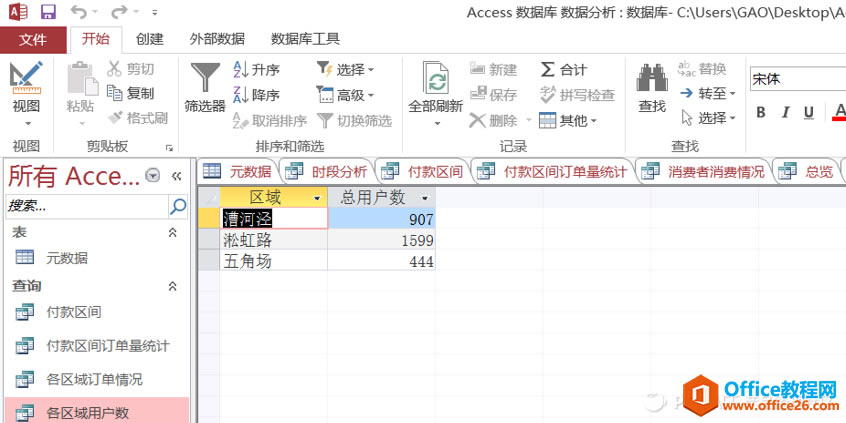
Task: Open the 总用户数 column filter arrow
Action: pos(426,199)
